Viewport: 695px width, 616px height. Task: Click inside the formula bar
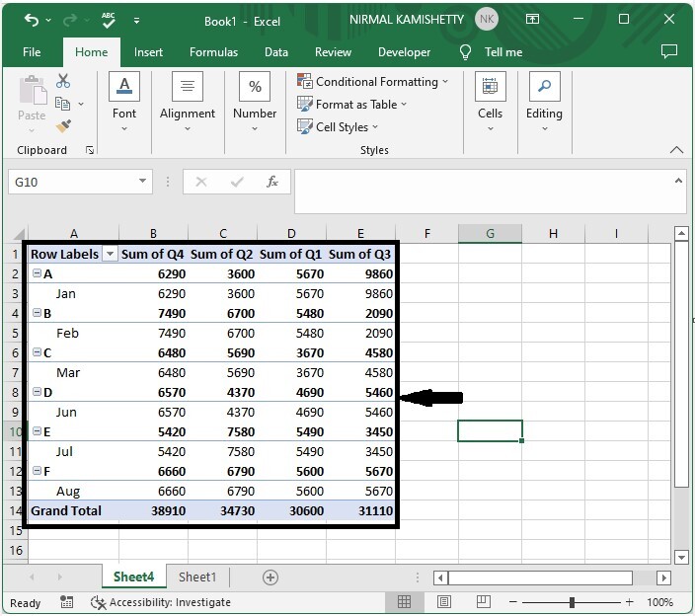tap(483, 192)
